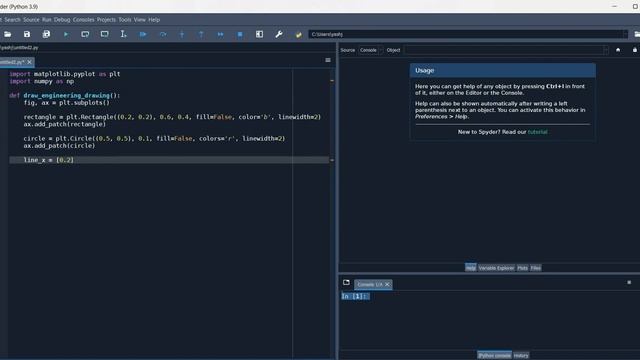Select the untitled2.py editor tab
The image size is (640, 360).
pos(12,62)
